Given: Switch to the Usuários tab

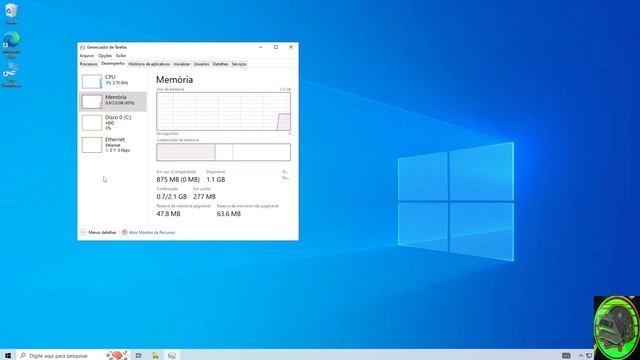Looking at the screenshot, I should tap(201, 64).
